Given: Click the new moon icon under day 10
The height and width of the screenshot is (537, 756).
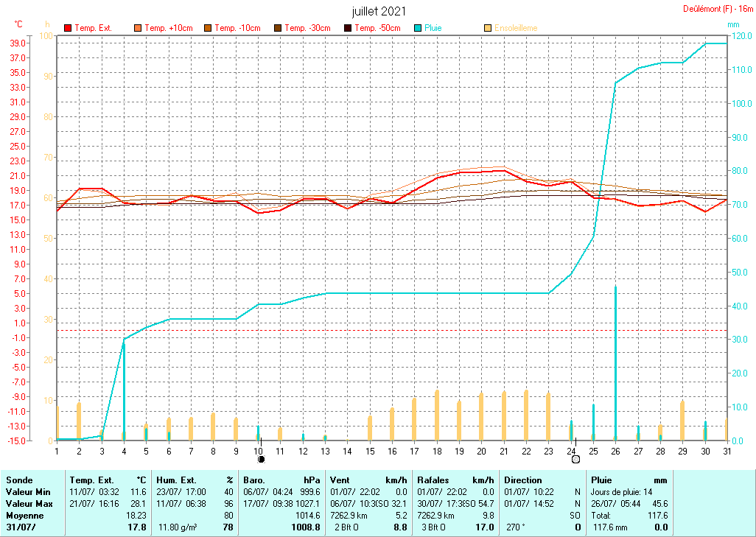Looking at the screenshot, I should pos(261,459).
